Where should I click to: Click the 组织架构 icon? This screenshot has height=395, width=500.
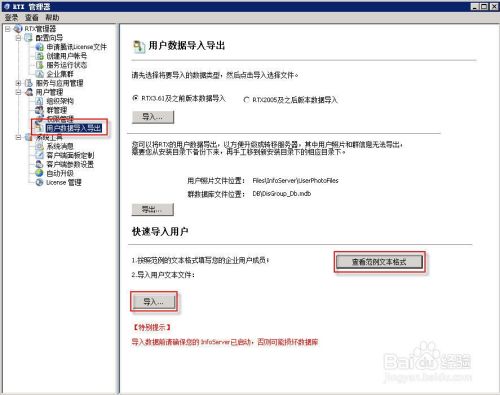[x=39, y=101]
